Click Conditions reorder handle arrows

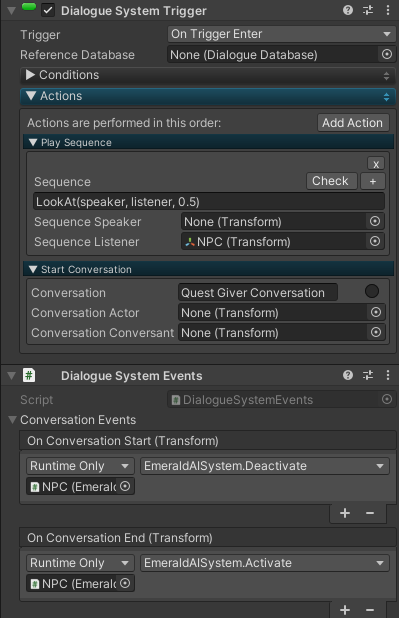(386, 75)
